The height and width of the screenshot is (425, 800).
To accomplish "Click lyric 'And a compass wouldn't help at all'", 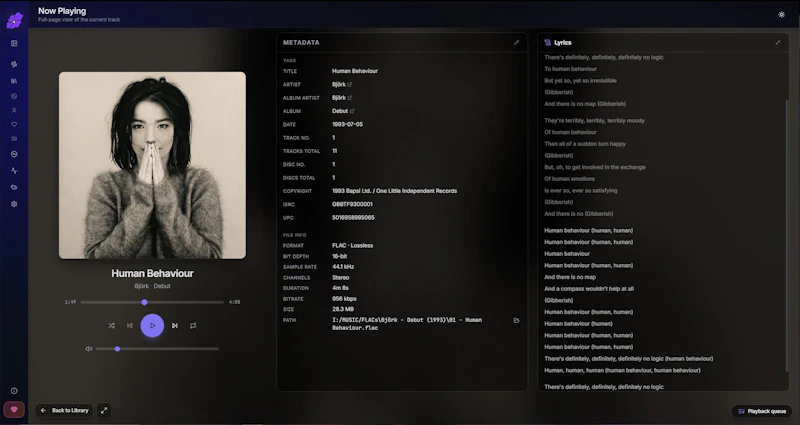I will [589, 289].
